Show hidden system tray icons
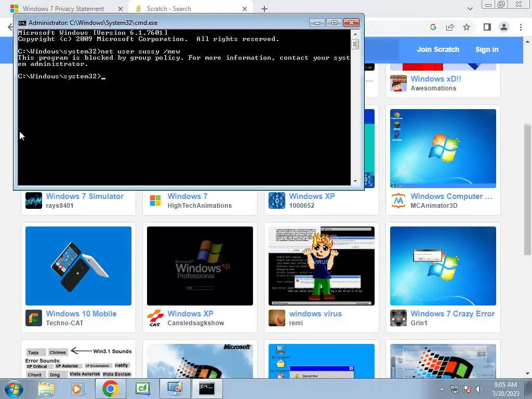 click(x=442, y=389)
